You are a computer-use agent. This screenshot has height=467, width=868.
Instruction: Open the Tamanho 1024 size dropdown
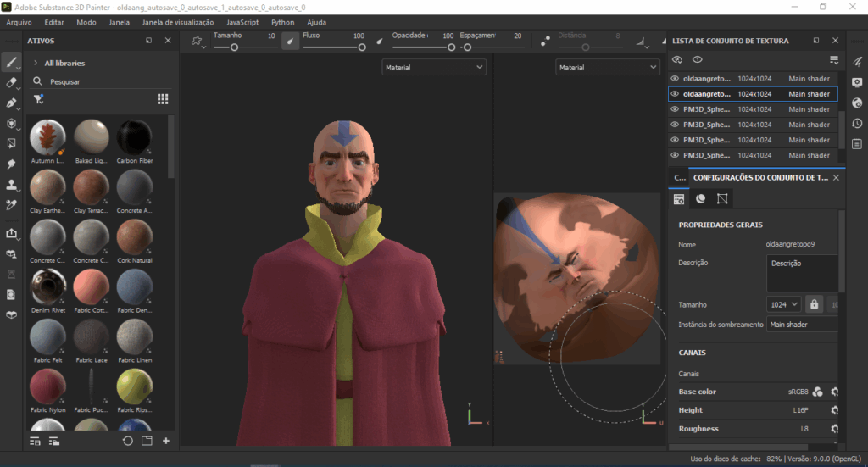click(784, 304)
